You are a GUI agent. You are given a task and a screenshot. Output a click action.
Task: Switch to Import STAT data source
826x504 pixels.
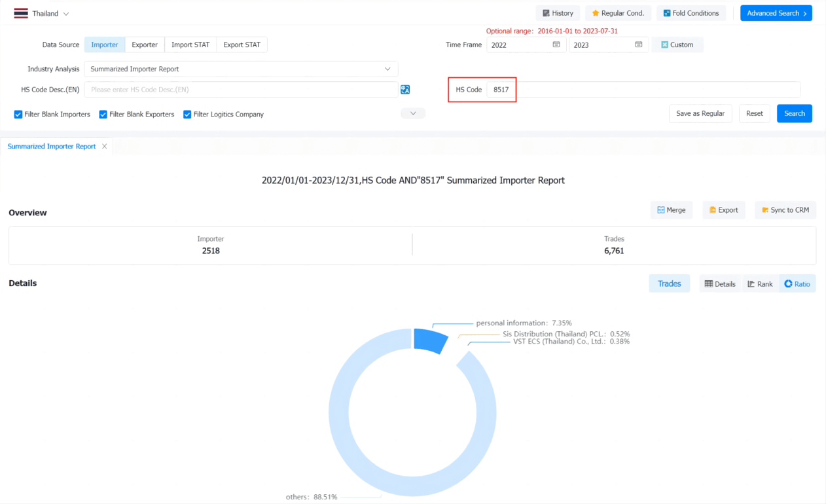point(190,45)
